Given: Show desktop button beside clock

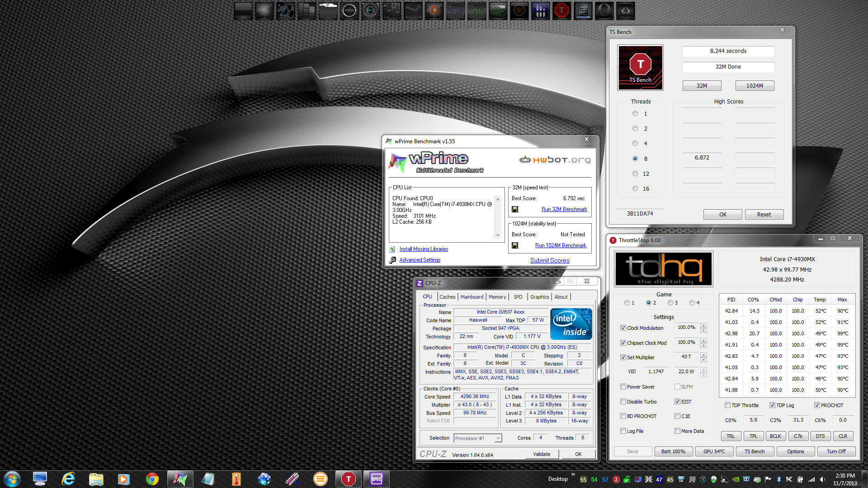Looking at the screenshot, I should click(x=865, y=479).
